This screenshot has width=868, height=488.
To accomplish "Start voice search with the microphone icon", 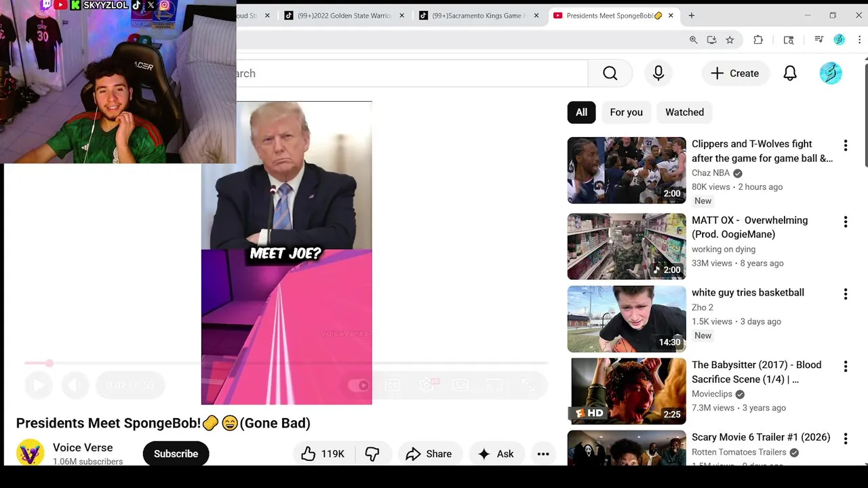I will coord(658,73).
